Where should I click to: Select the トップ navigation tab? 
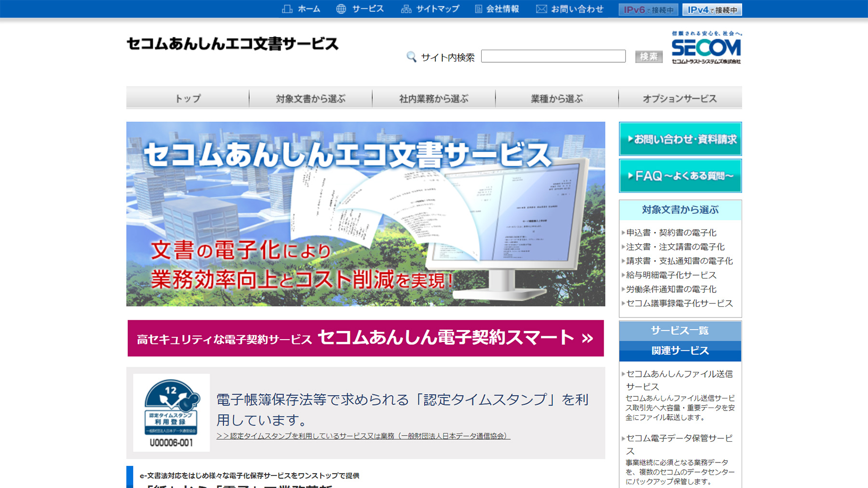click(187, 98)
